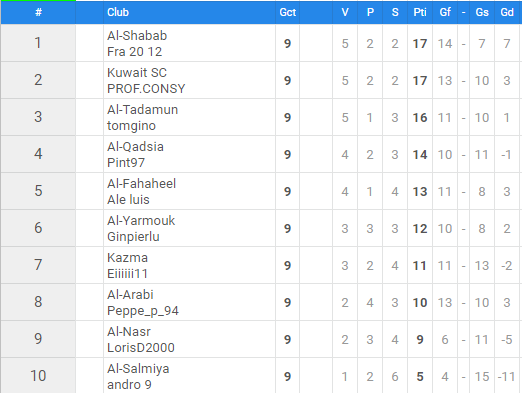
Task: Open the Al-Shabab club link
Action: 137,36
